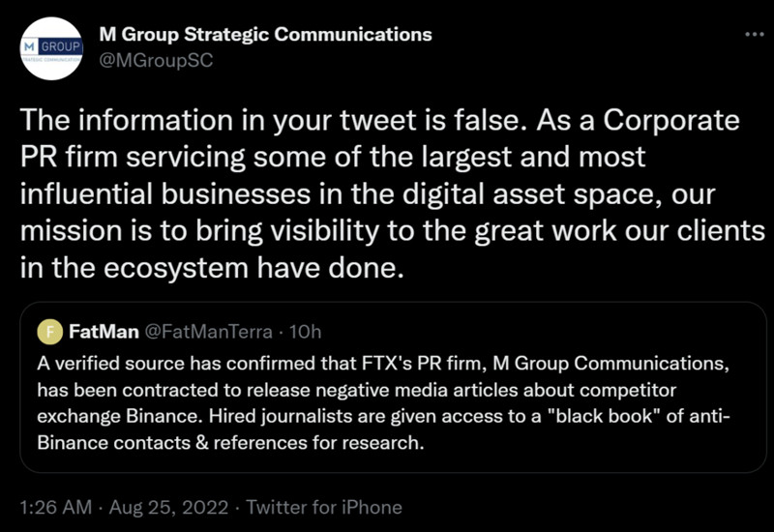Click FatMan's small avatar in quoted tweet
This screenshot has width=774, height=532.
[49, 332]
